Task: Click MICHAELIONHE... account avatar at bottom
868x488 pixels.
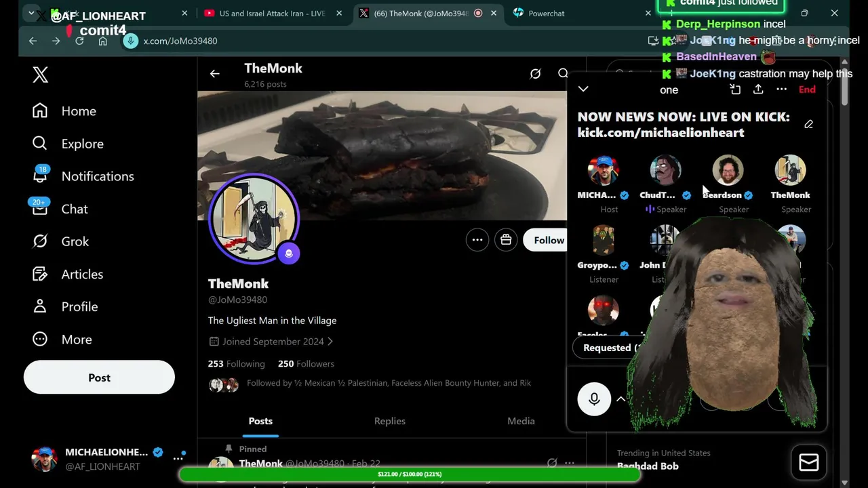Action: pos(44,459)
